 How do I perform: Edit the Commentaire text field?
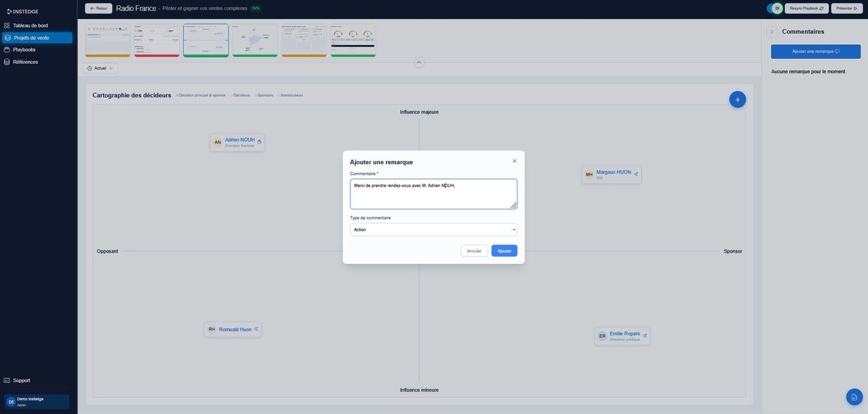(433, 193)
